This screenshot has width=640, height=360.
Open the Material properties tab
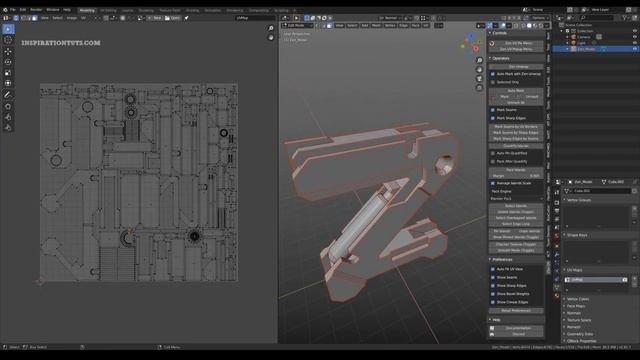point(557,296)
